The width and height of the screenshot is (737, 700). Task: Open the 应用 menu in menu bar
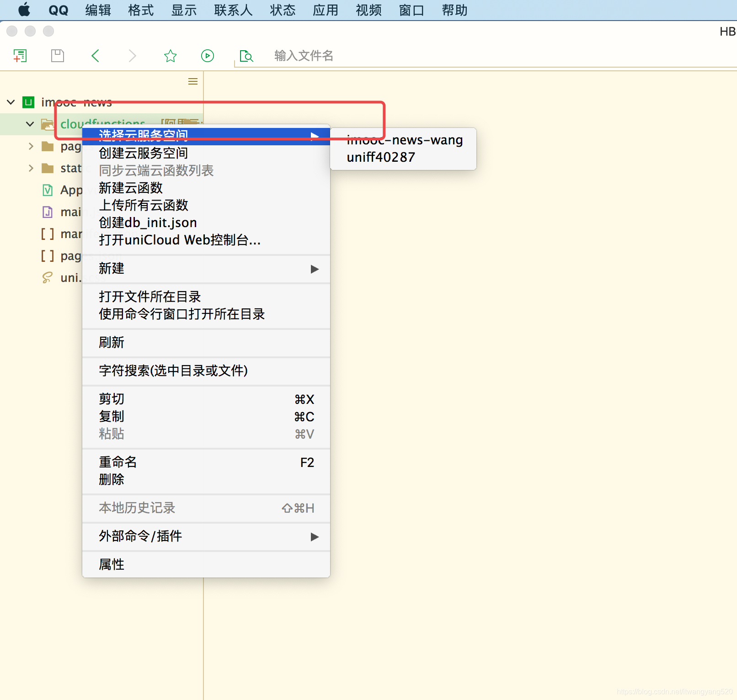[326, 10]
